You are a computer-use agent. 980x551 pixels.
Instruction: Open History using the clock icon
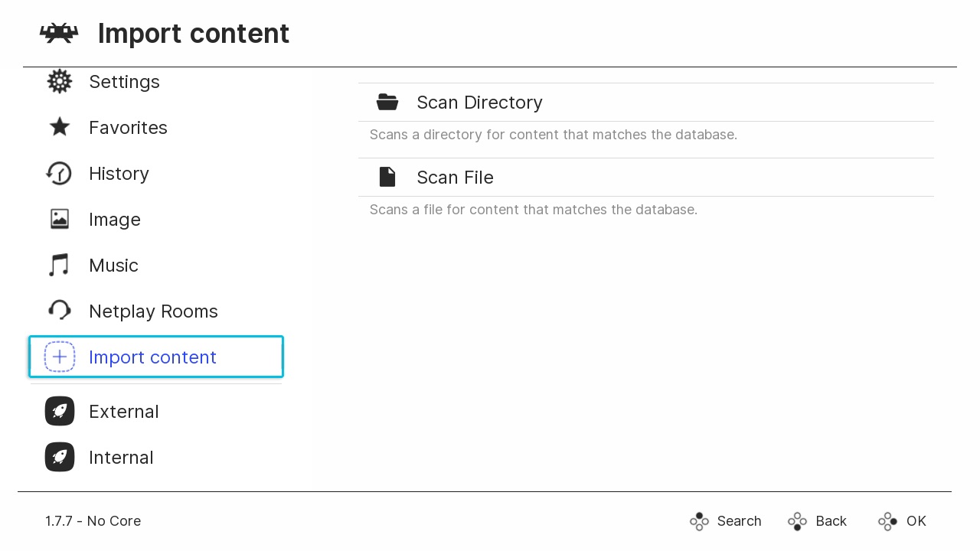pos(60,174)
